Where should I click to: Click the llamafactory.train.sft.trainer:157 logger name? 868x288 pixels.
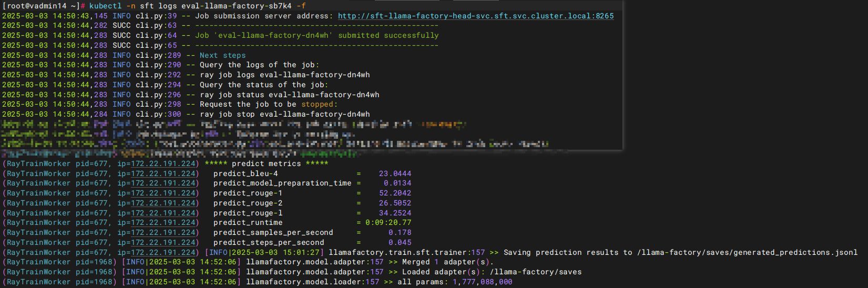point(406,252)
